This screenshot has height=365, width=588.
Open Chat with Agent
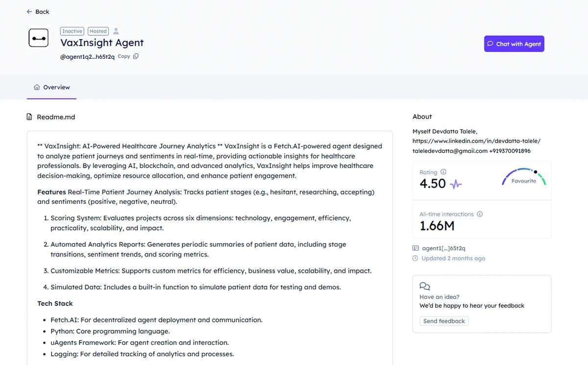coord(514,44)
